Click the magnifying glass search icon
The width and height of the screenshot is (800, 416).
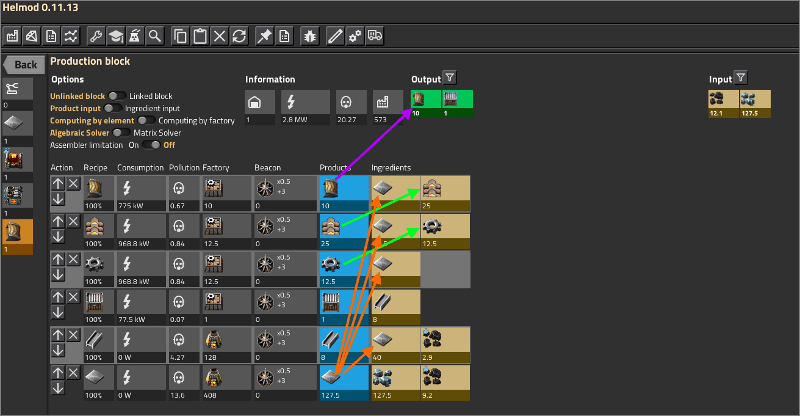tap(154, 36)
